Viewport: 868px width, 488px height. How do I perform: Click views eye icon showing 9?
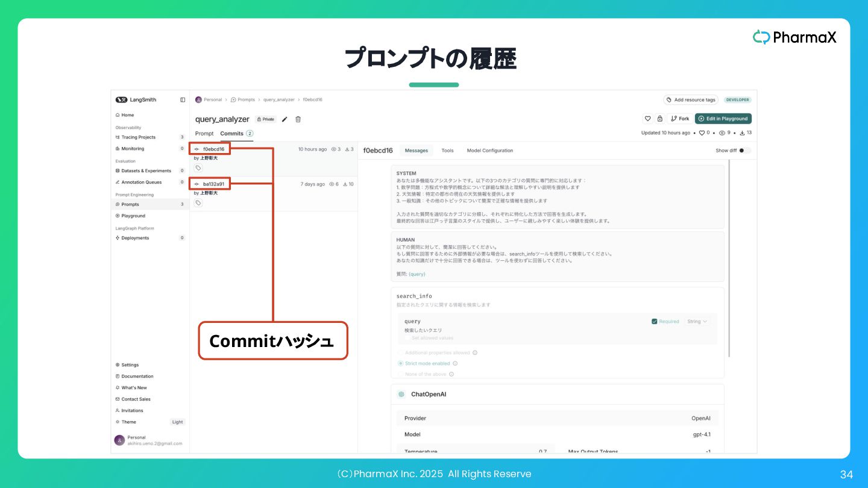[722, 133]
